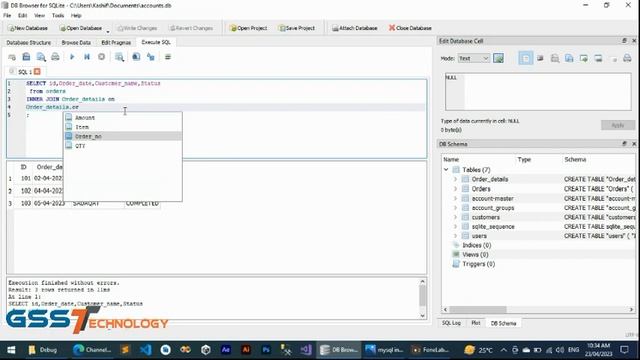Expand the Order_details table in the DB Schema tree

tap(456, 179)
